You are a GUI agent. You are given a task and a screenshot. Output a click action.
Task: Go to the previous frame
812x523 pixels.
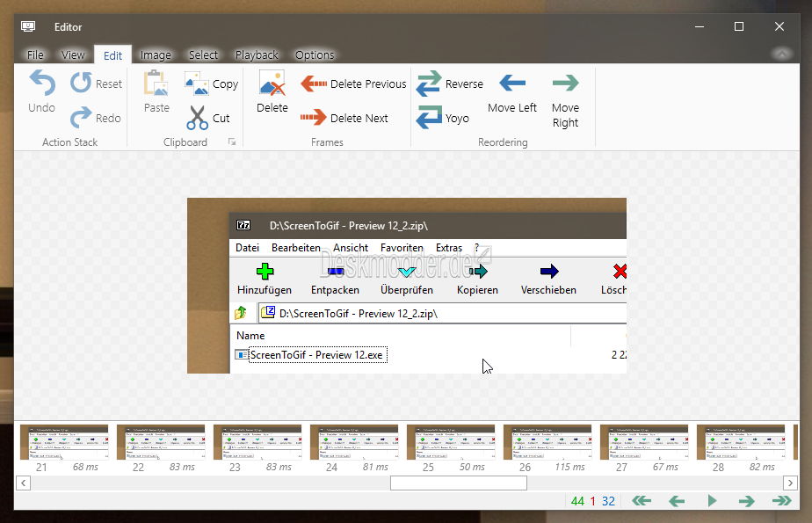pos(677,501)
